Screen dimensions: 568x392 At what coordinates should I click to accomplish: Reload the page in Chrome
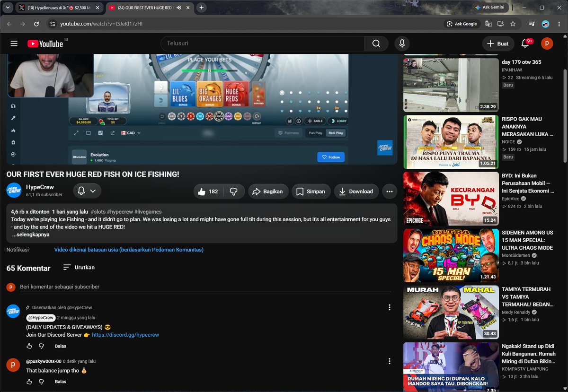click(36, 24)
